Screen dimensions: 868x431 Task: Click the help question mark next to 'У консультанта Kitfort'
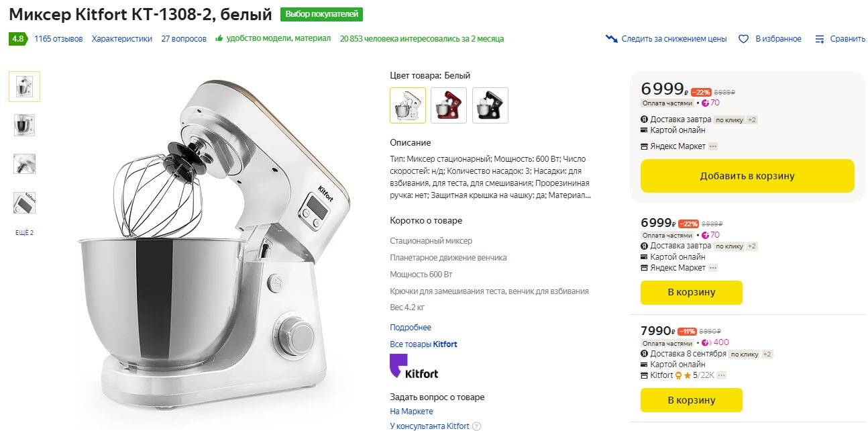[x=476, y=426]
